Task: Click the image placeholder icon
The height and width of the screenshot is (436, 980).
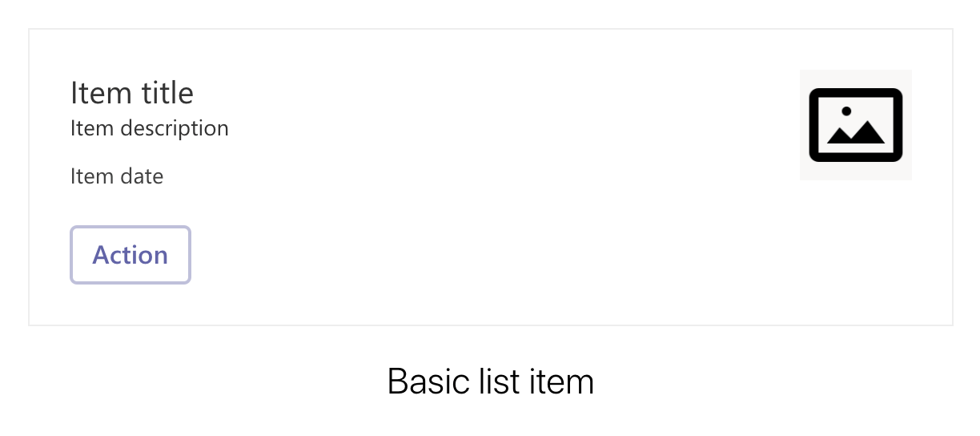Action: pyautogui.click(x=855, y=124)
